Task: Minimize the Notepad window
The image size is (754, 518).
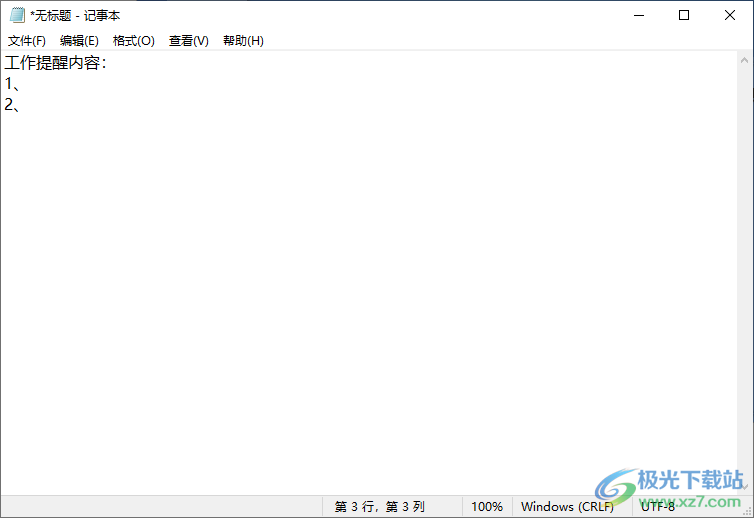Action: [x=639, y=15]
